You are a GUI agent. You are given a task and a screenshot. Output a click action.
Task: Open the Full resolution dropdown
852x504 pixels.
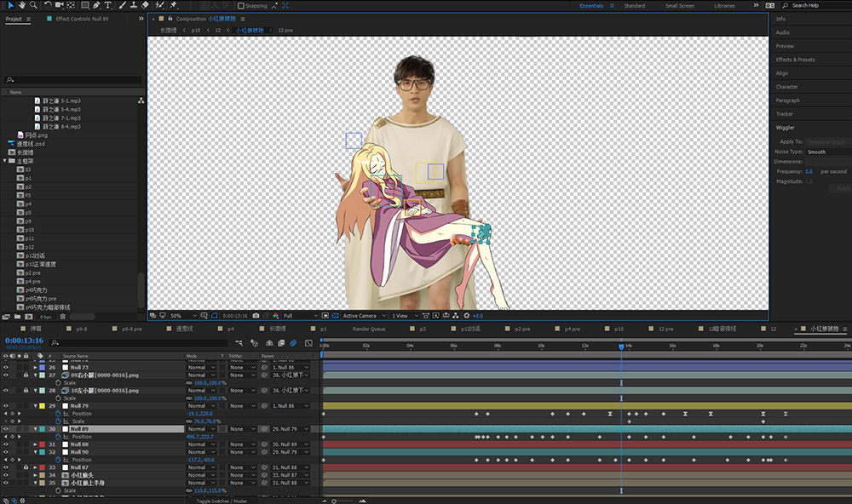(x=301, y=316)
